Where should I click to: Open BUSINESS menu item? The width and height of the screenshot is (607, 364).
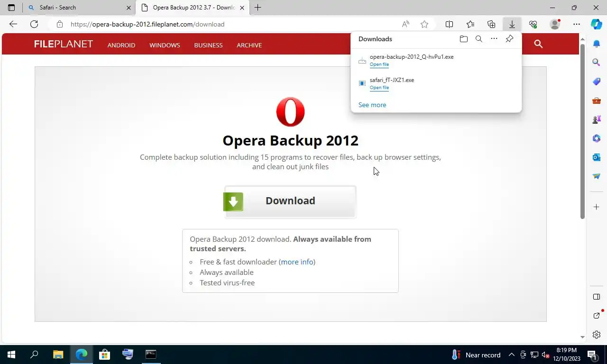tap(208, 45)
